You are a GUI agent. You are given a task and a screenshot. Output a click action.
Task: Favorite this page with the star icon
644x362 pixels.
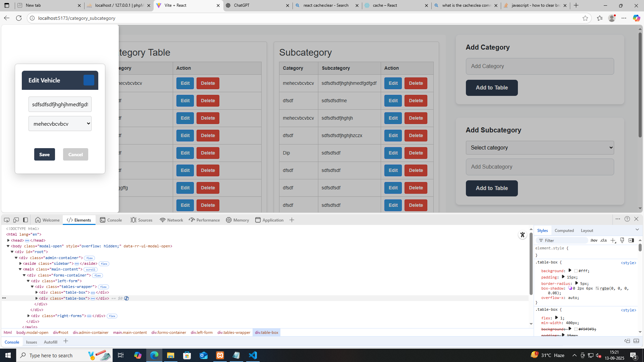(585, 18)
